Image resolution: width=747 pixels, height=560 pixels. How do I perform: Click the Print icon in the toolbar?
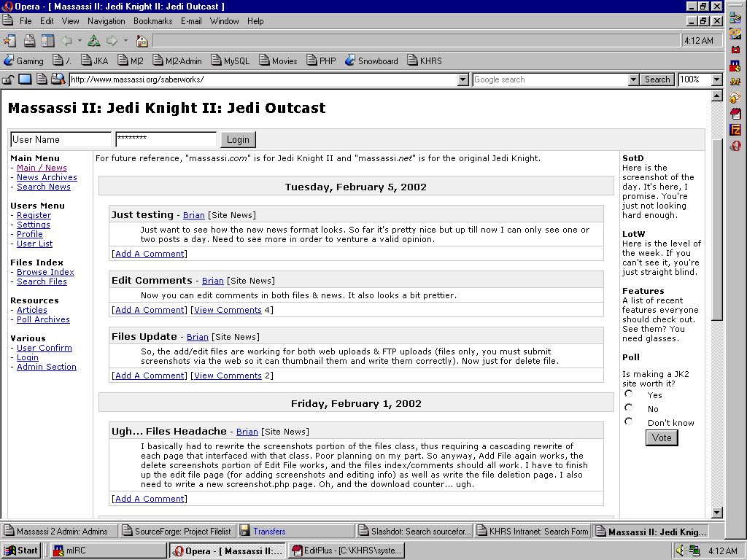pyautogui.click(x=29, y=41)
